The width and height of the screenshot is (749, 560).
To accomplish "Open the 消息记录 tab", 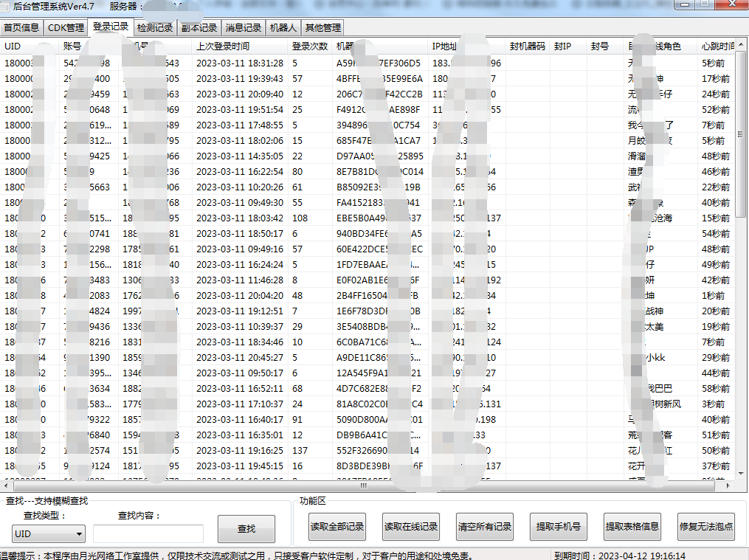I will point(244,28).
